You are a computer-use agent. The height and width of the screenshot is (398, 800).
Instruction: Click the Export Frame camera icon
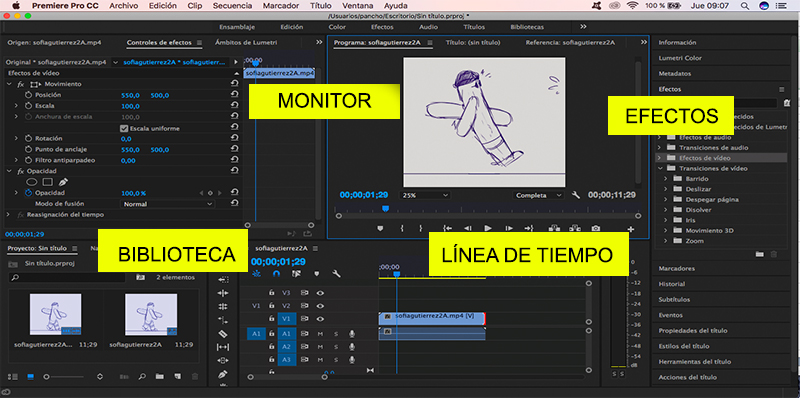point(595,228)
